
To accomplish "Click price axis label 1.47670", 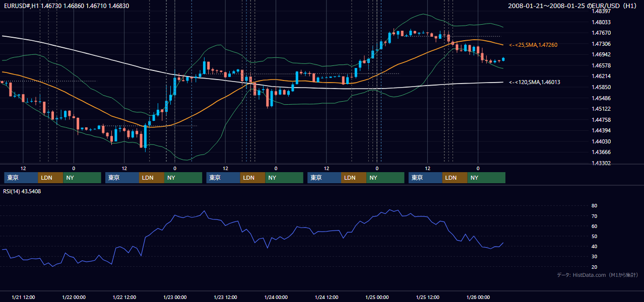I will [601, 33].
